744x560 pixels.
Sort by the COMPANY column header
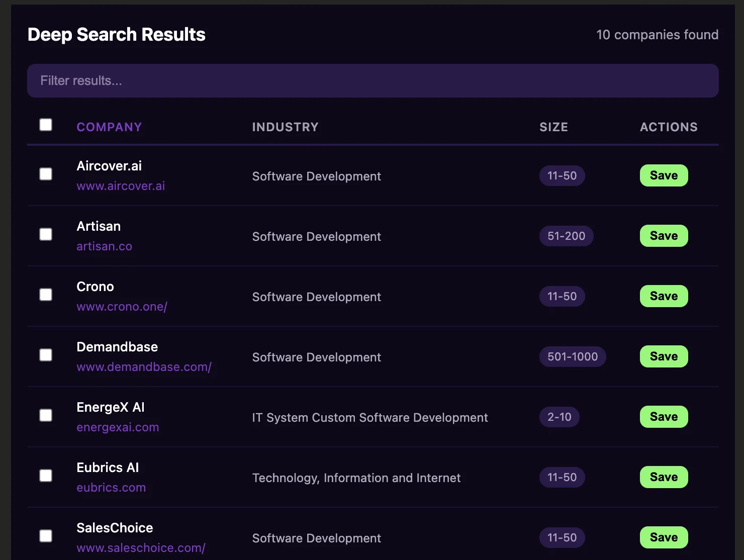pyautogui.click(x=109, y=127)
